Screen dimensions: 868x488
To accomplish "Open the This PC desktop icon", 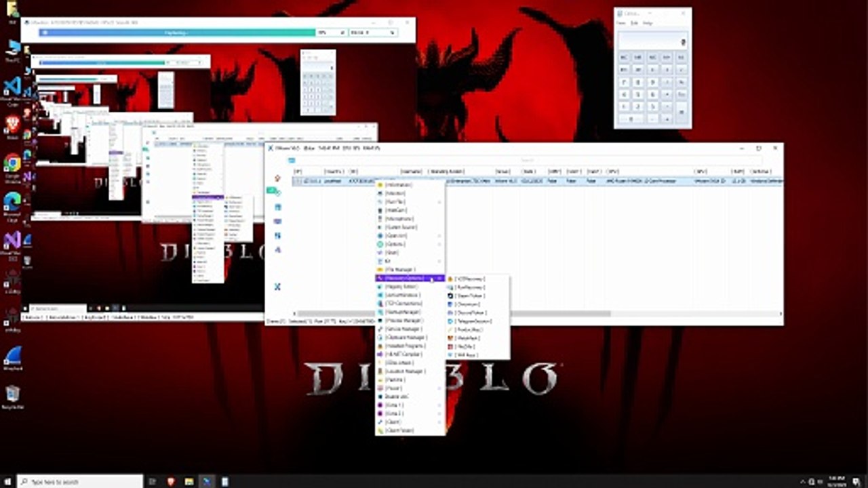I will point(12,50).
